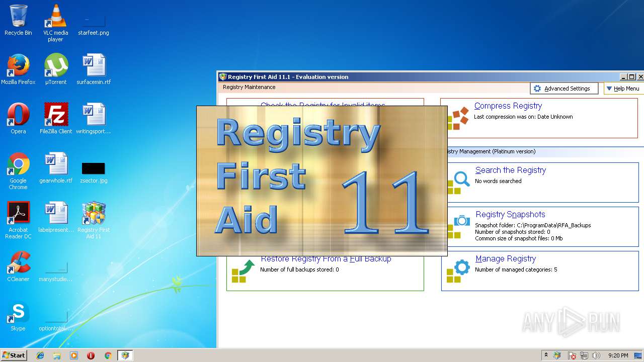644x362 pixels.
Task: Select the optiontotal file on the desktop
Action: pyautogui.click(x=56, y=321)
